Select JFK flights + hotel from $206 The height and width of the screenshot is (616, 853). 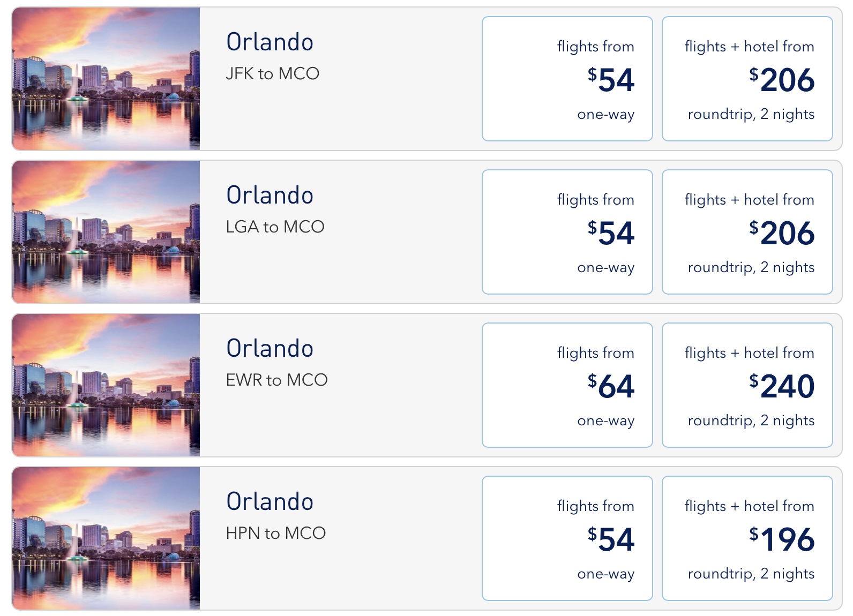tap(747, 79)
